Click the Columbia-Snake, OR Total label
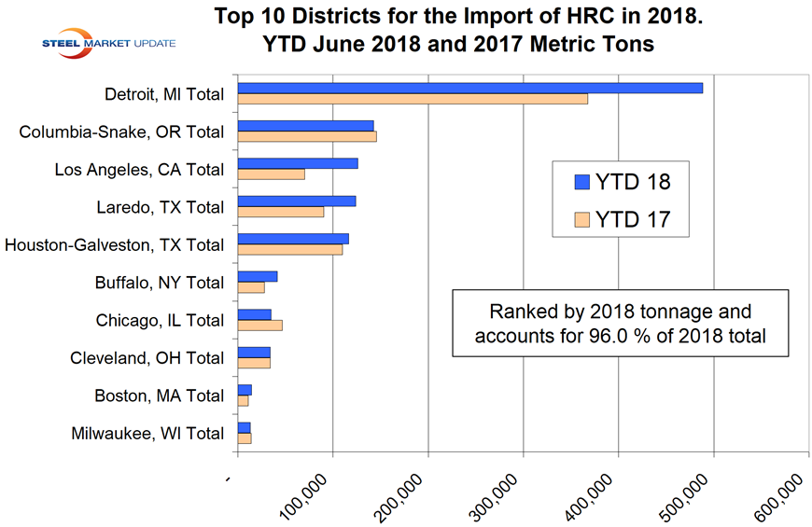Viewport: 812px width, 527px height. click(x=121, y=132)
